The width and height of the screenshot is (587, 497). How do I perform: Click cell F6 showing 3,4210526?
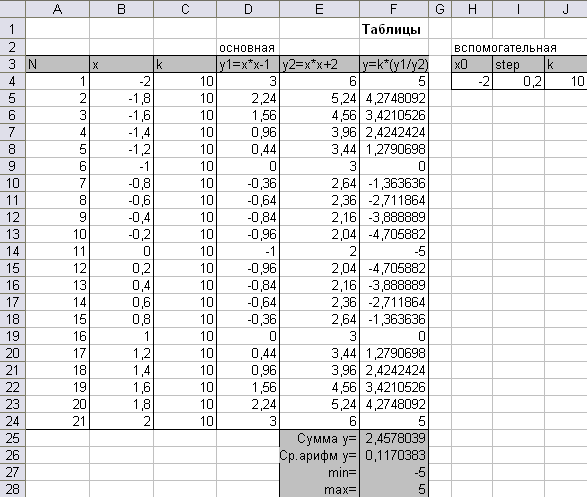[394, 115]
